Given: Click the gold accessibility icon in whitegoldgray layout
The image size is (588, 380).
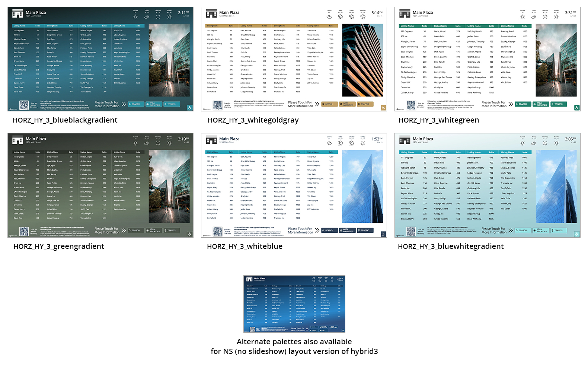Looking at the screenshot, I should [383, 108].
